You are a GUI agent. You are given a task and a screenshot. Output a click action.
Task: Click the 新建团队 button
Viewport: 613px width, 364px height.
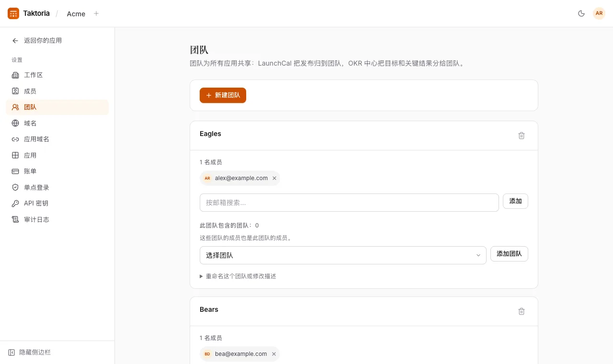tap(223, 95)
